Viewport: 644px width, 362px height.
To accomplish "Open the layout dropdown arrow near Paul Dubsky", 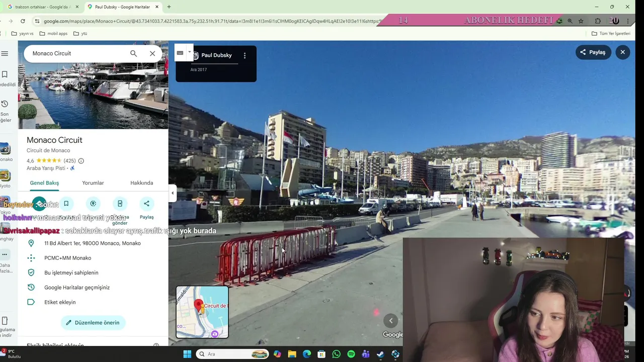I will click(189, 52).
